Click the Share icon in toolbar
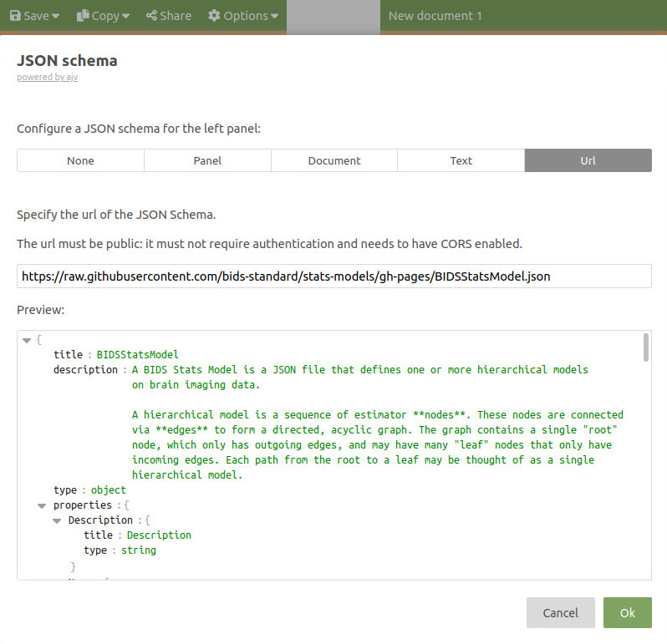 tap(150, 16)
